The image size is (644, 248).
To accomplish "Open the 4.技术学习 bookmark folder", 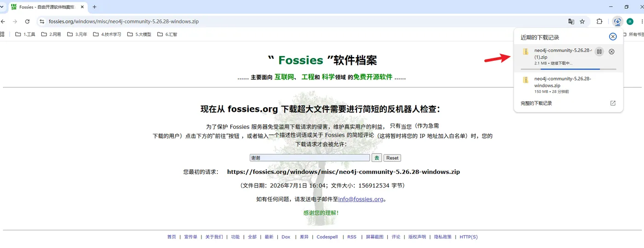I will [107, 34].
